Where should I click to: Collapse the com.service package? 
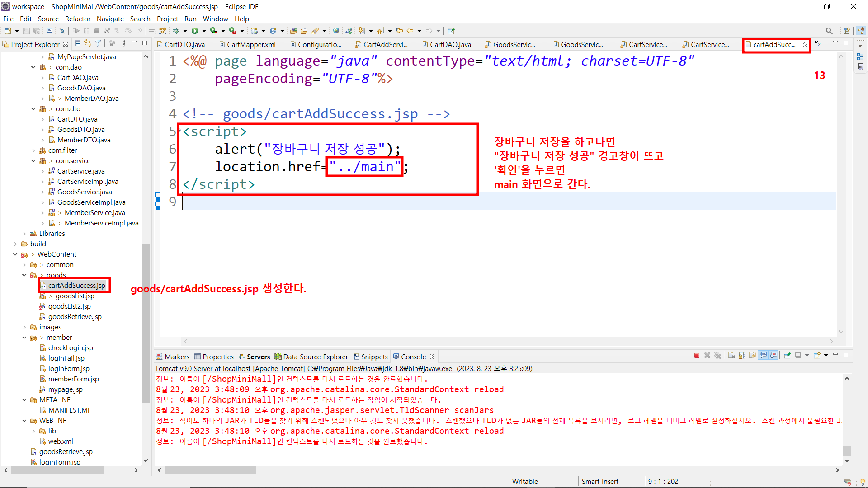pos(33,161)
